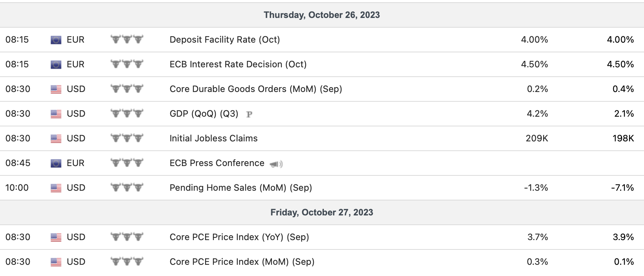Open the Initial Jobless Claims event

click(x=213, y=138)
